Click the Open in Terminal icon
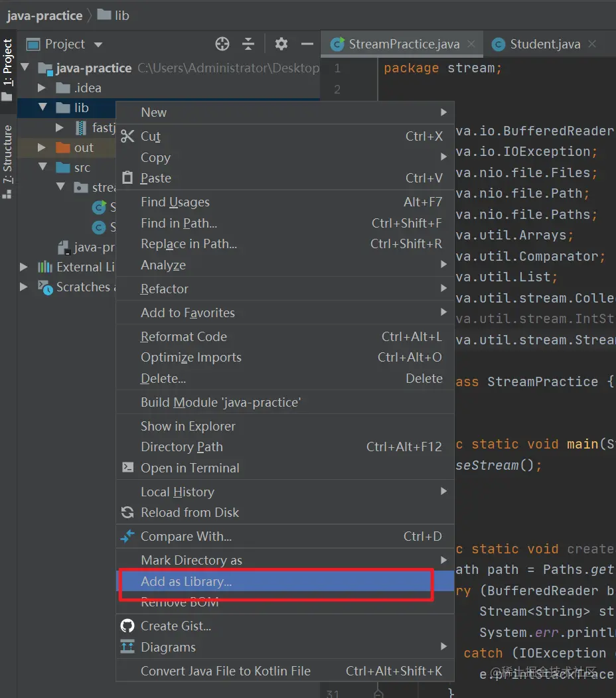The width and height of the screenshot is (616, 698). tap(128, 467)
